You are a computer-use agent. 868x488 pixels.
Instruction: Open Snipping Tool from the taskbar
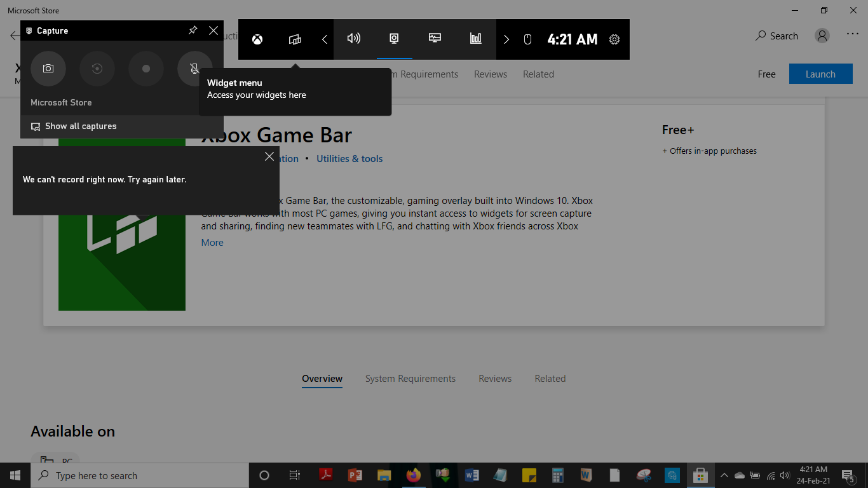pos(644,475)
